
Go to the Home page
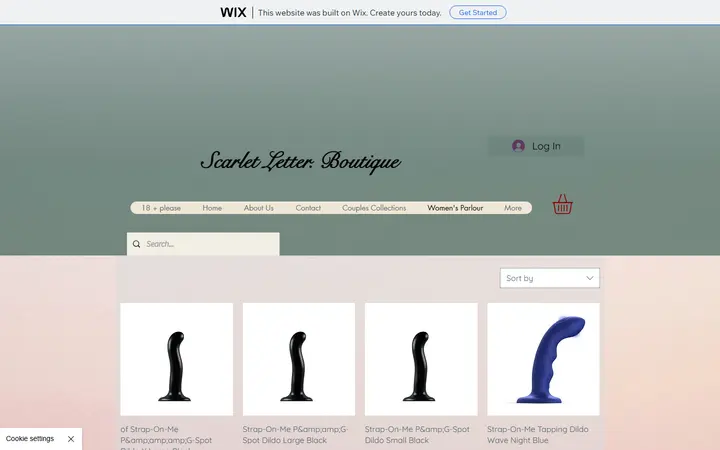pos(212,208)
